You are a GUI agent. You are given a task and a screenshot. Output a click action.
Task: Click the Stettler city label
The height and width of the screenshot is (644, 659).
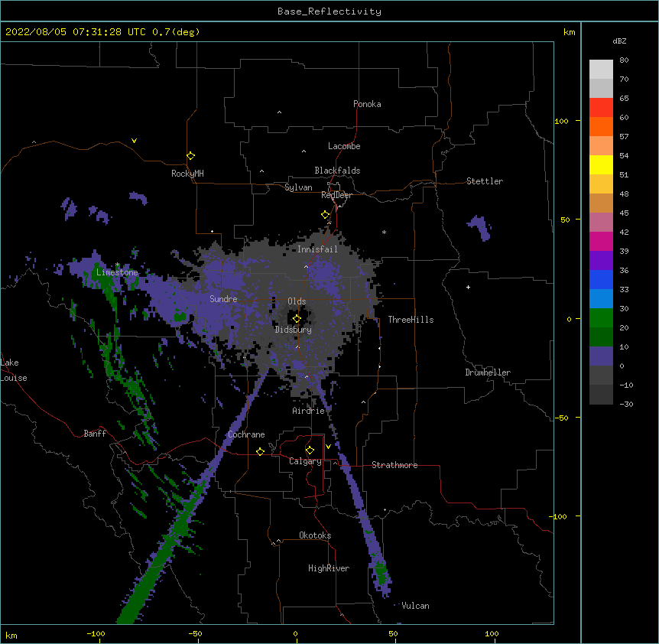click(x=485, y=181)
